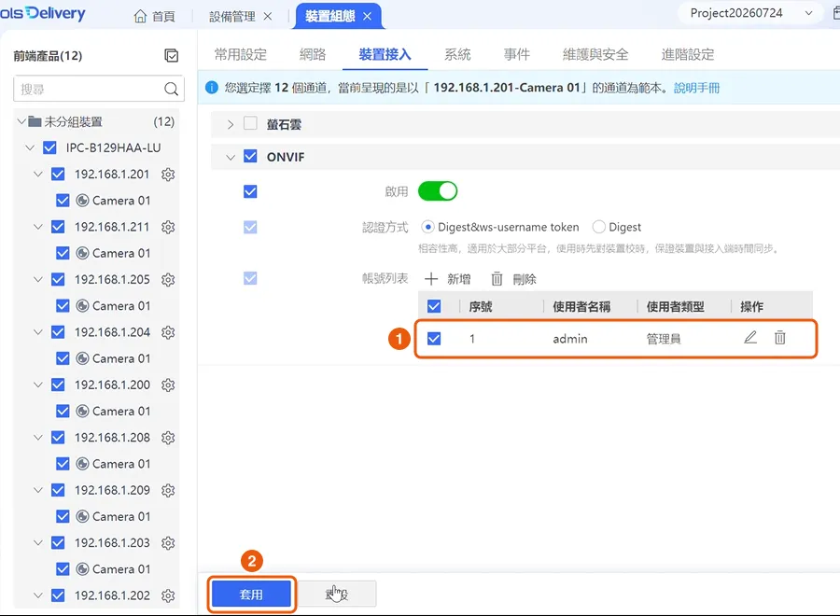This screenshot has height=616, width=840.
Task: Delete the admin account row via trash icon
Action: pos(780,338)
